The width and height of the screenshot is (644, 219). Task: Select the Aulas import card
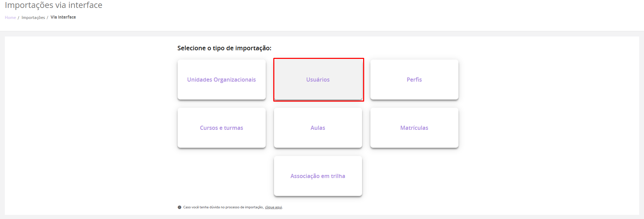click(x=318, y=128)
